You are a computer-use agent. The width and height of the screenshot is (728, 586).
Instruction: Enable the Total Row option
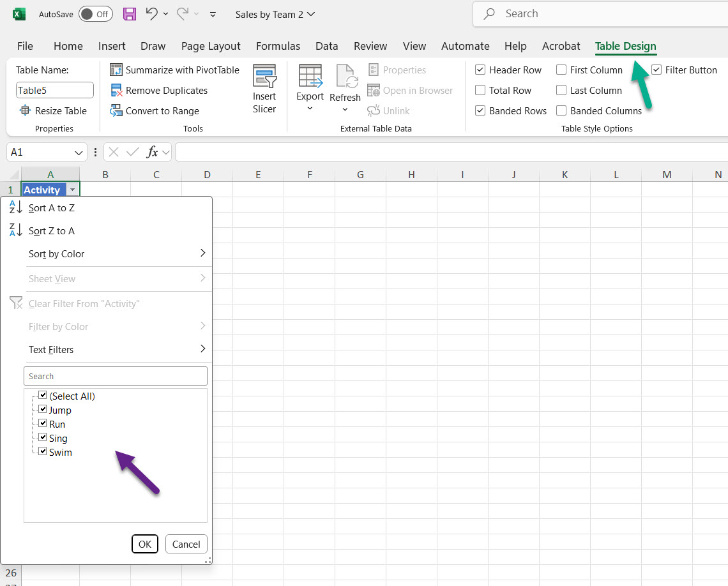point(480,90)
